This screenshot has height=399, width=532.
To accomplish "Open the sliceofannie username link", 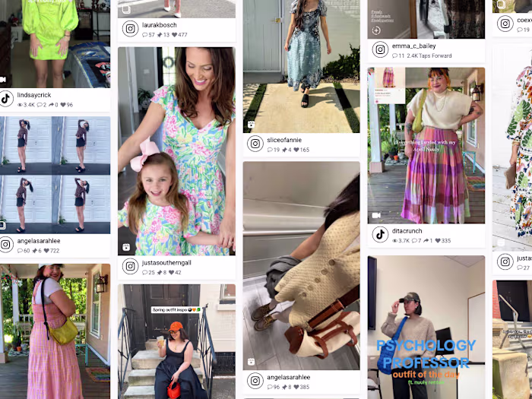I will pos(284,140).
